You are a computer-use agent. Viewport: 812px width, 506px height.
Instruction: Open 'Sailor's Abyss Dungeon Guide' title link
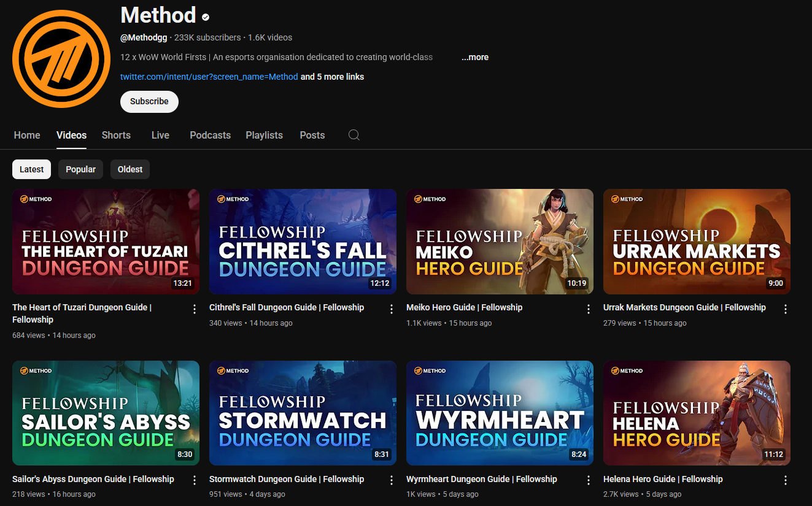(93, 479)
